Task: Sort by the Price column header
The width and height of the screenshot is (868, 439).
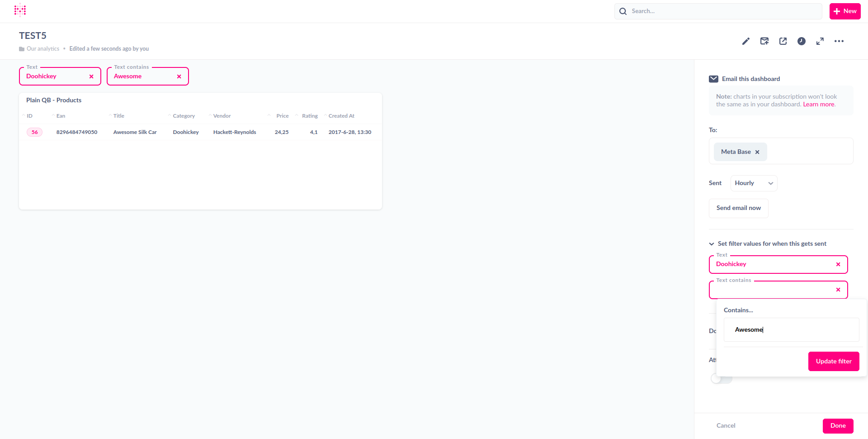Action: [283, 116]
